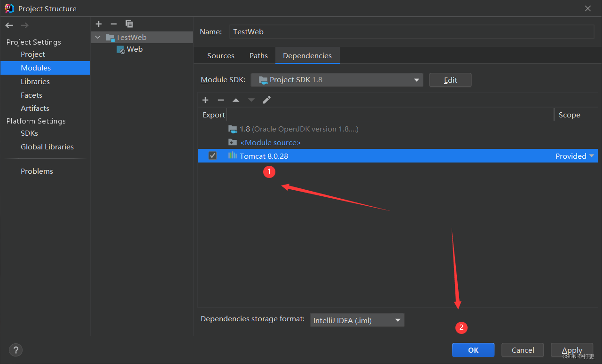The width and height of the screenshot is (602, 364).
Task: Click the Web facet icon
Action: [x=121, y=49]
